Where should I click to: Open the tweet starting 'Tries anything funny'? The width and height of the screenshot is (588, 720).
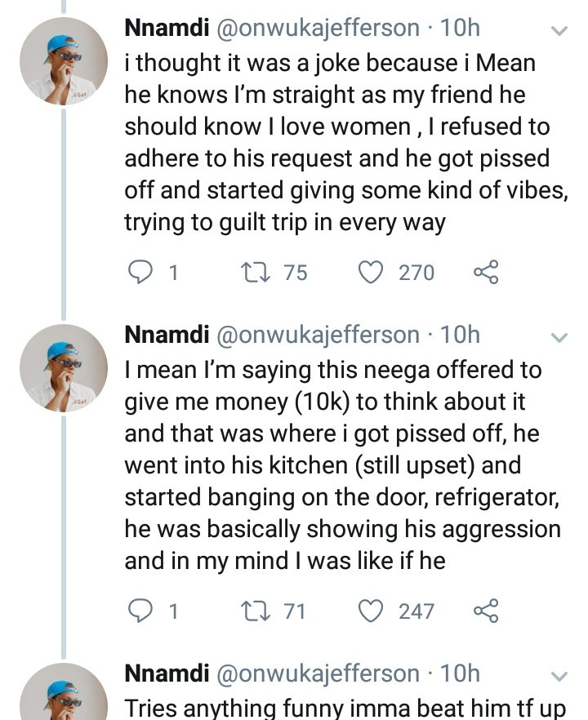pyautogui.click(x=345, y=708)
